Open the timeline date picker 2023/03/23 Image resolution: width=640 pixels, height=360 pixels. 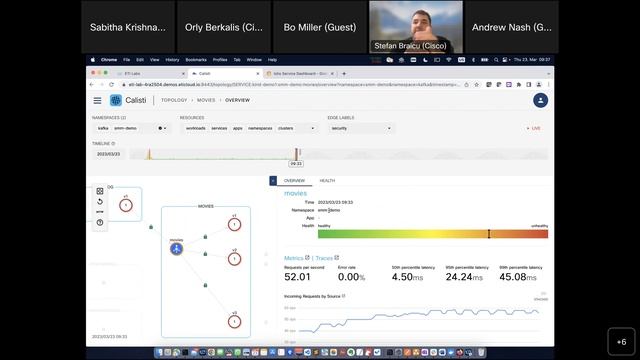109,154
